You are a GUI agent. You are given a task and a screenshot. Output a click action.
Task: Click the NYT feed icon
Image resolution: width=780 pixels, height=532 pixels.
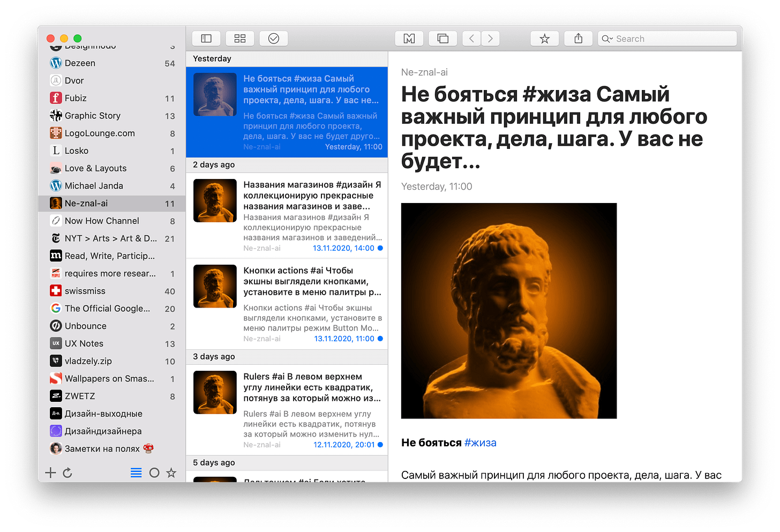pos(56,238)
